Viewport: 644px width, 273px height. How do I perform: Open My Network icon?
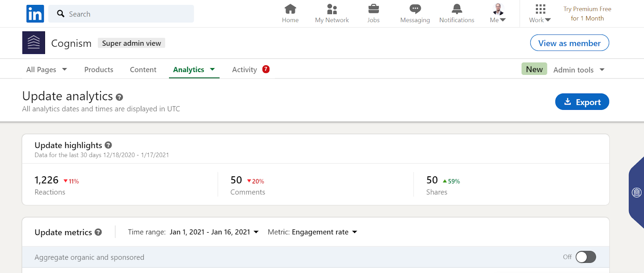pos(332,9)
